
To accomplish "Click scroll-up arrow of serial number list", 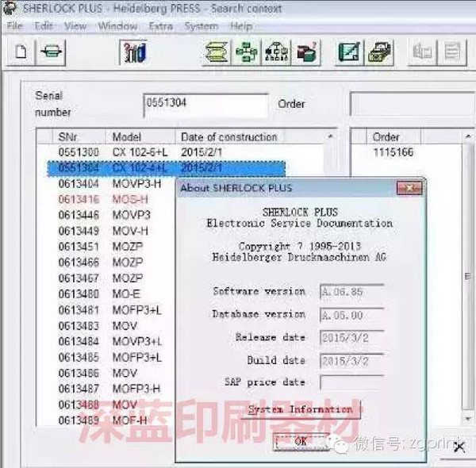I will 331,136.
